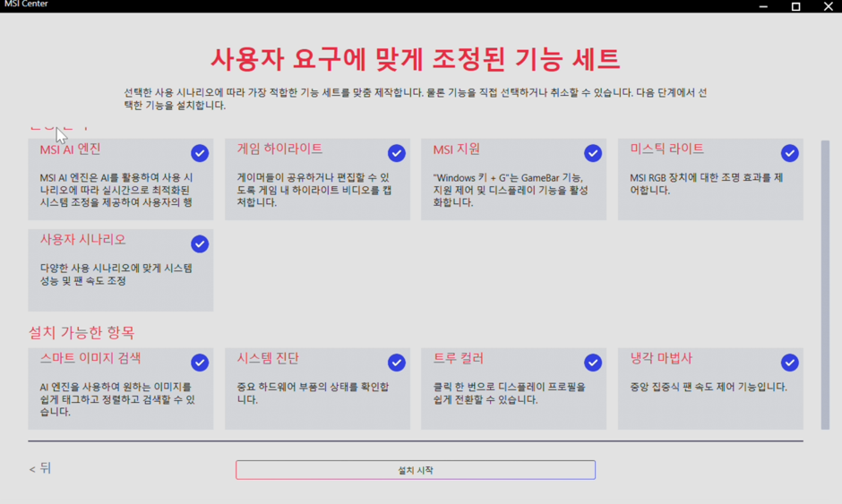The image size is (842, 504).
Task: Uncheck the MSI AI 엔진 checkmark
Action: click(200, 153)
